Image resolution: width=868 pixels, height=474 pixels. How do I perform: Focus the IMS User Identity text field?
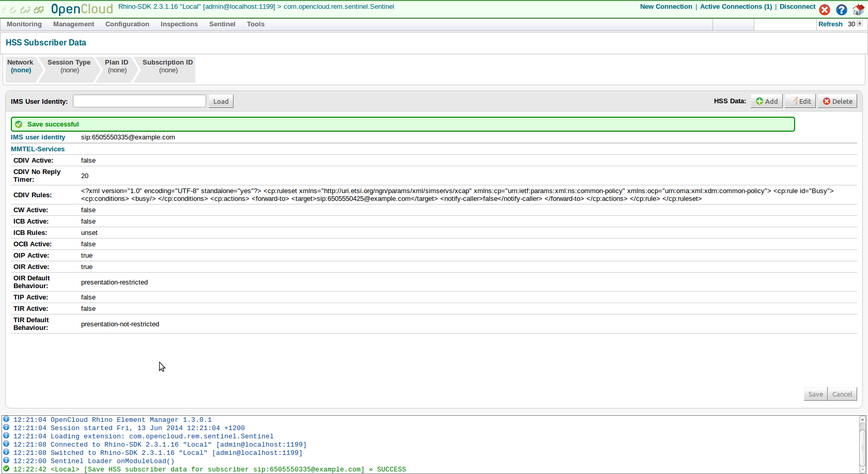click(x=139, y=101)
